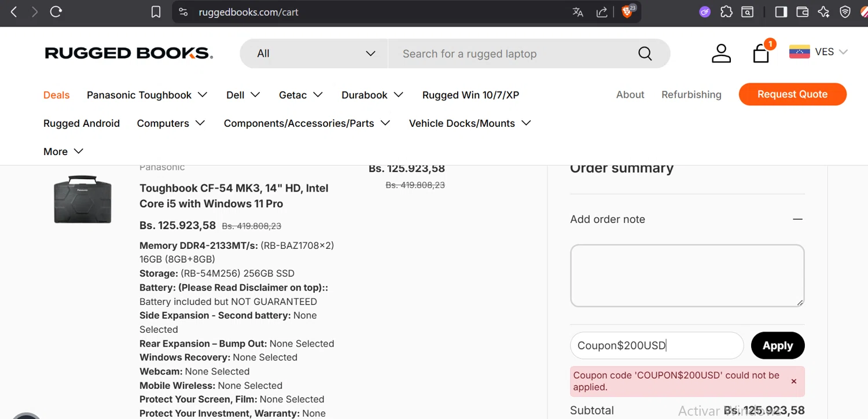Toggle the browser sidebar panel icon

pos(781,12)
